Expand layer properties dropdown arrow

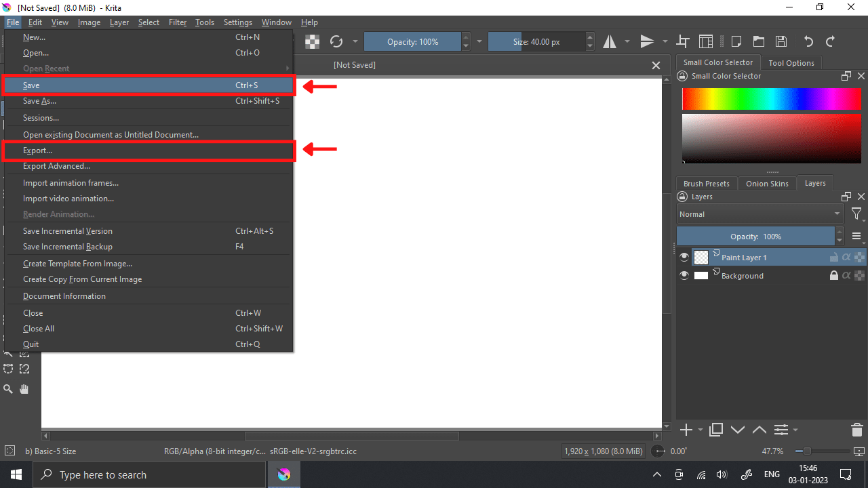click(795, 430)
